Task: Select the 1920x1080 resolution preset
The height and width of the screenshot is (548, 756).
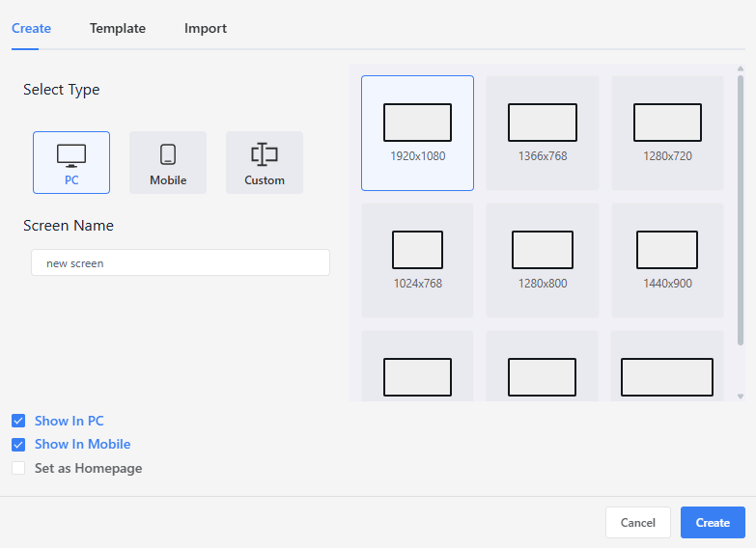Action: (x=417, y=133)
